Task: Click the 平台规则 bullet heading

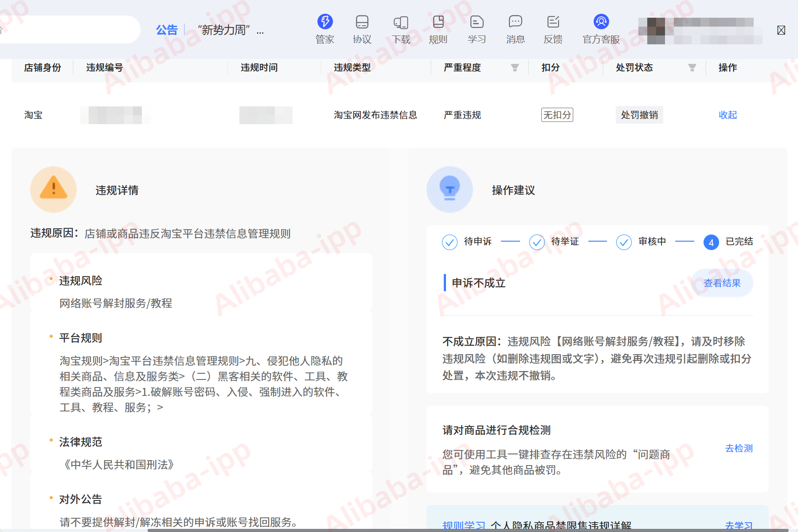Action: 81,338
